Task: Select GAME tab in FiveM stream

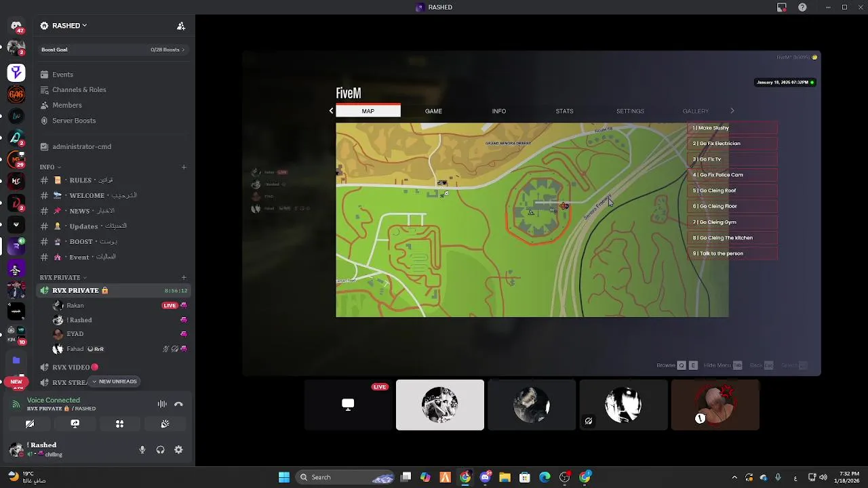Action: point(433,111)
